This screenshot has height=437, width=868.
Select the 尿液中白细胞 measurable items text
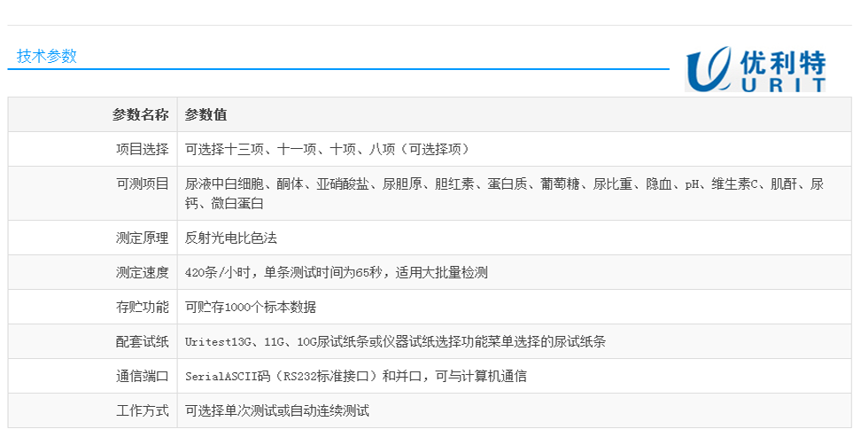pos(503,184)
